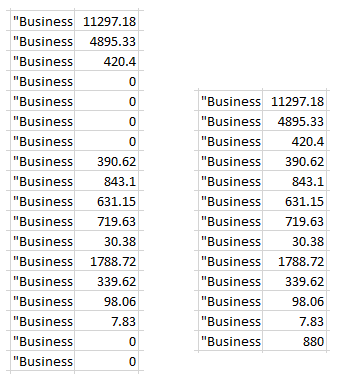This screenshot has height=377, width=363.
Task: Select the left table cell with 98.06
Action: tap(106, 301)
